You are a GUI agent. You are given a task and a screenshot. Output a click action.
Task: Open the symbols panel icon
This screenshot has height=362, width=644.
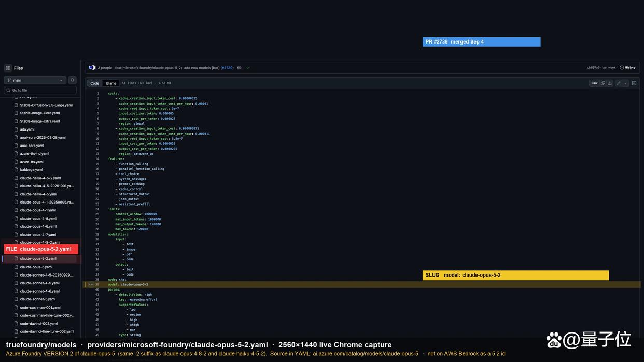[634, 83]
